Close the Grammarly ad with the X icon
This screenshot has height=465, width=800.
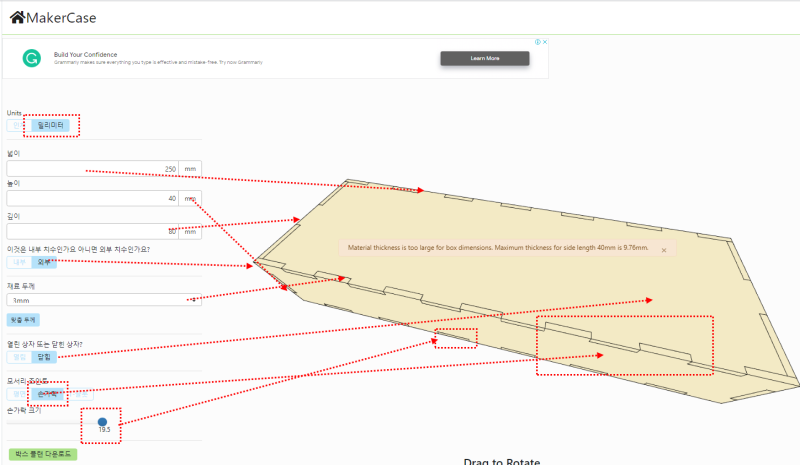[545, 42]
